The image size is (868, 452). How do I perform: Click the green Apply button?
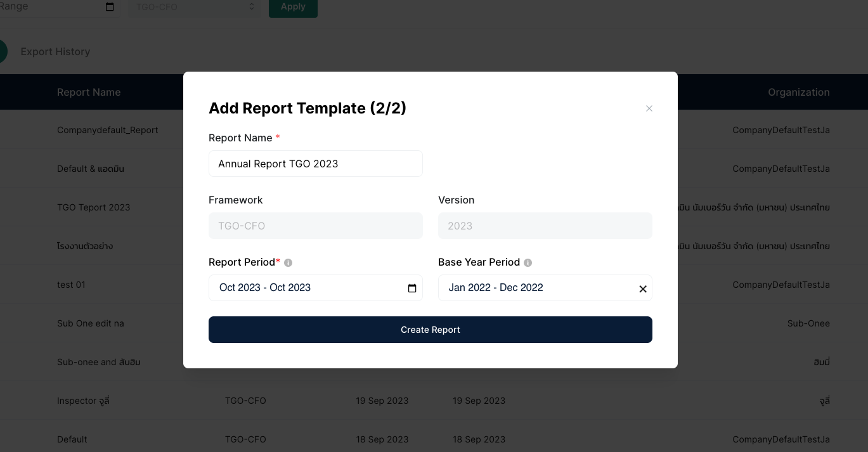click(293, 7)
